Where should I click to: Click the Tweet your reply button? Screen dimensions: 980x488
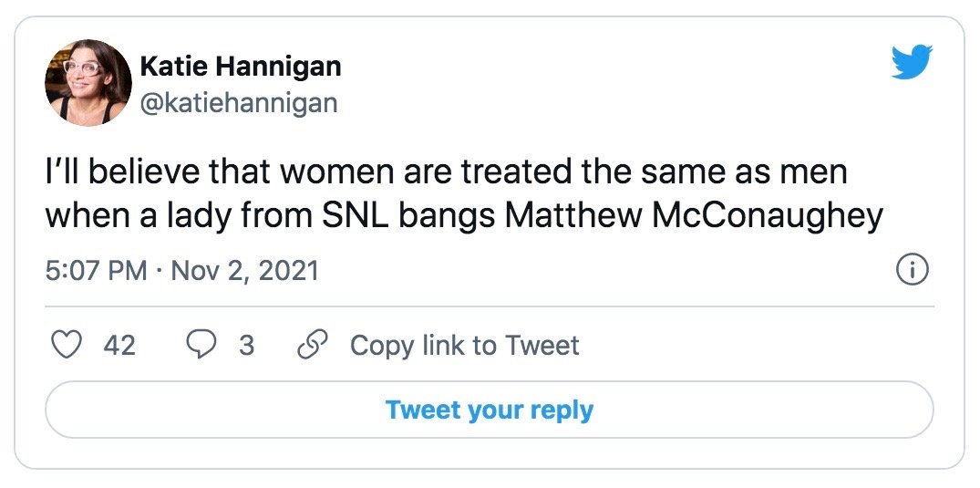(490, 410)
